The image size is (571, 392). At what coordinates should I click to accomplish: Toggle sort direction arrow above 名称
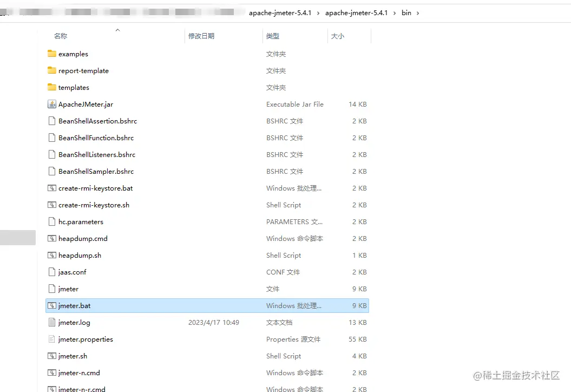pos(117,30)
